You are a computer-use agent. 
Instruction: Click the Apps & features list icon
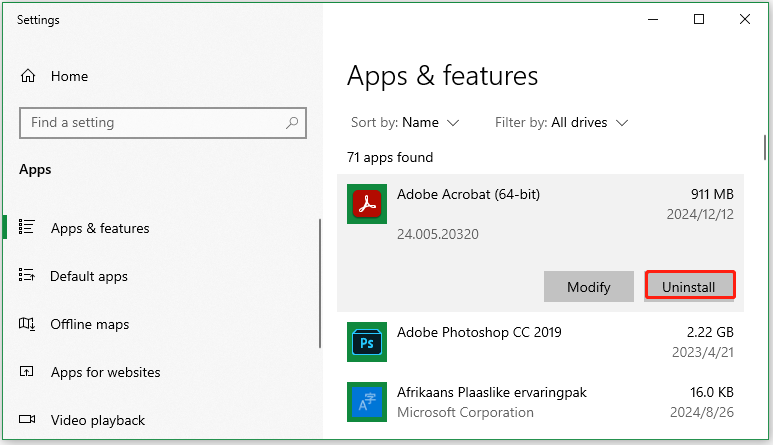coord(28,228)
